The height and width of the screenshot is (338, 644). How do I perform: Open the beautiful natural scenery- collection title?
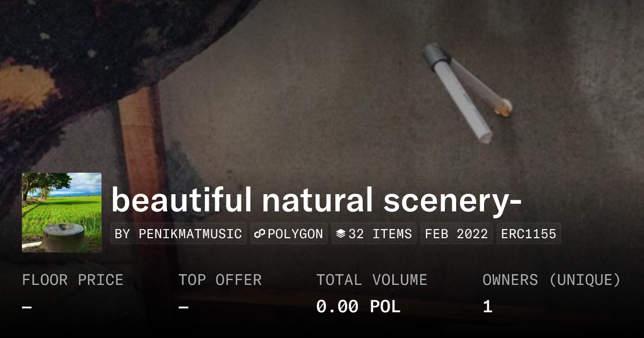pyautogui.click(x=316, y=200)
